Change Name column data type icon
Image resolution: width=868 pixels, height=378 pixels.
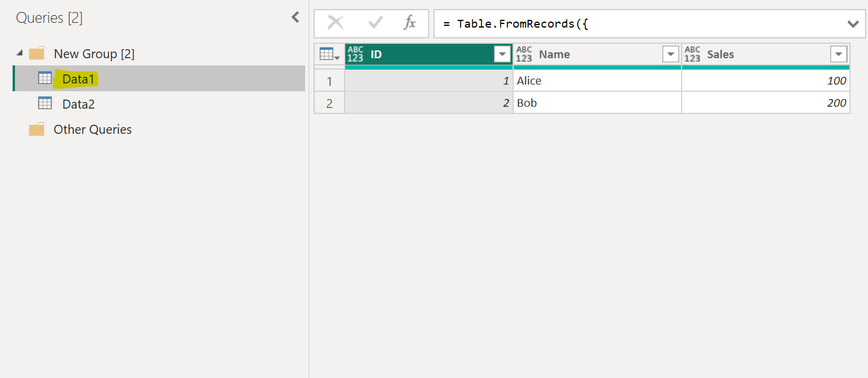[524, 54]
